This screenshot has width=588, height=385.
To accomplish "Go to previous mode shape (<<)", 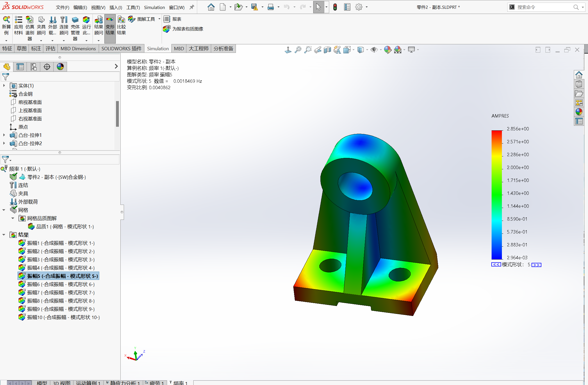I will 496,265.
